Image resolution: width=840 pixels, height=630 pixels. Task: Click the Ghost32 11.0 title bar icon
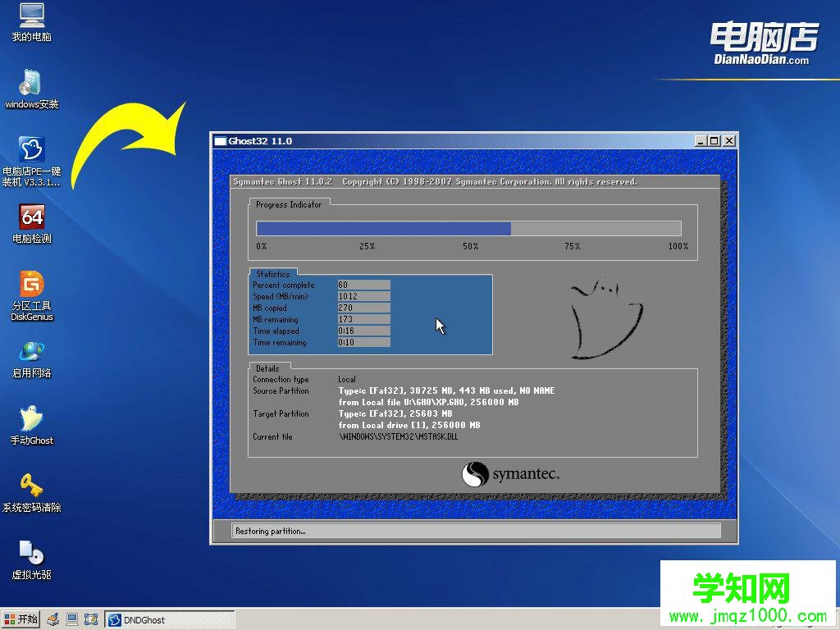pyautogui.click(x=220, y=141)
